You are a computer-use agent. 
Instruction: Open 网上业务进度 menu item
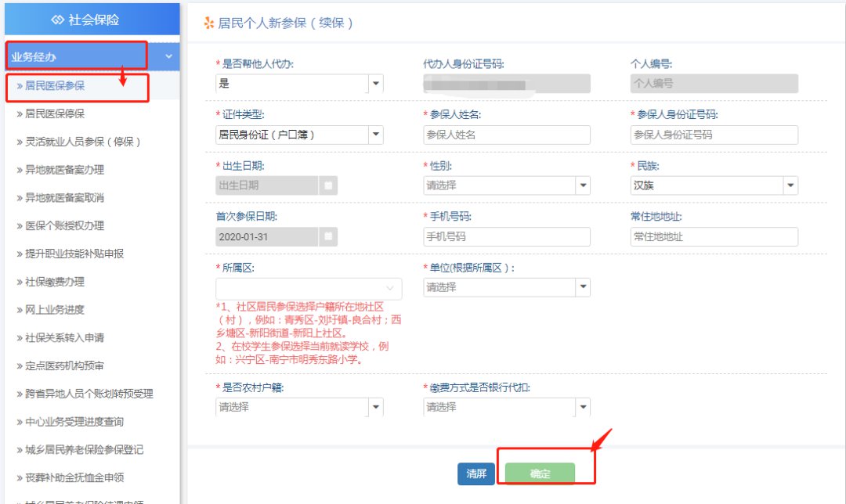[x=50, y=310]
